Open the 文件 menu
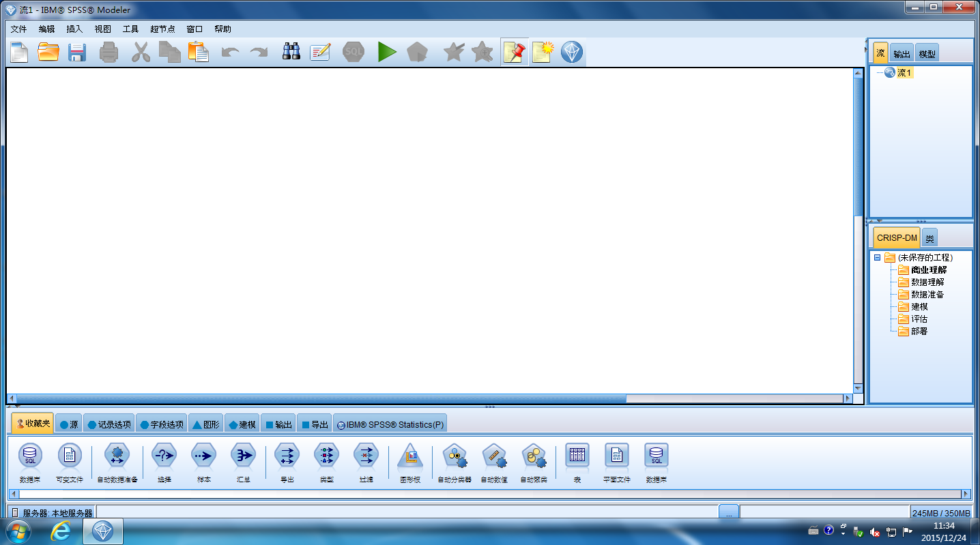This screenshot has width=980, height=545. 18,29
